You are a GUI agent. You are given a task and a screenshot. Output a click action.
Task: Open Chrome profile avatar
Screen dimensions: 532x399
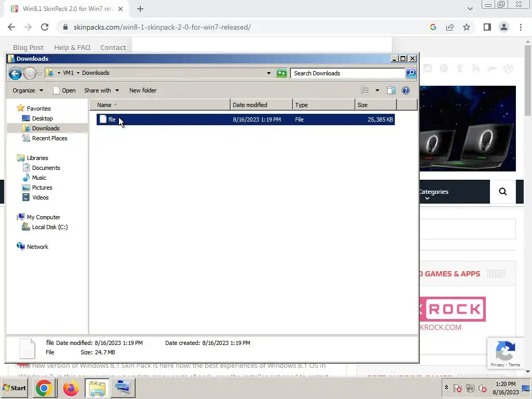pos(504,27)
